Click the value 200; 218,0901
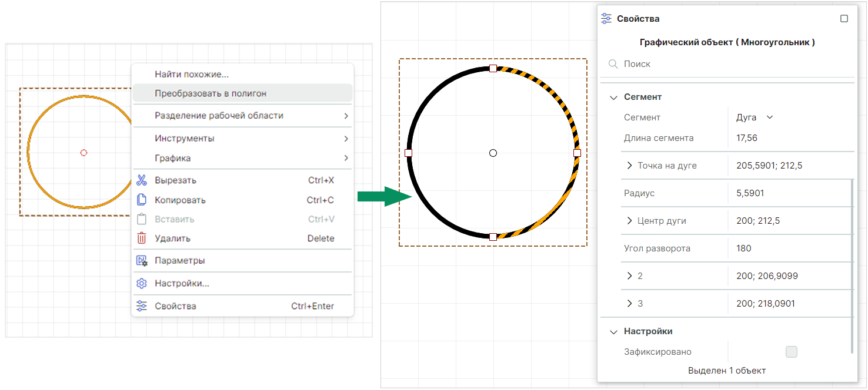Screen dimensions: 868x390 point(767,303)
